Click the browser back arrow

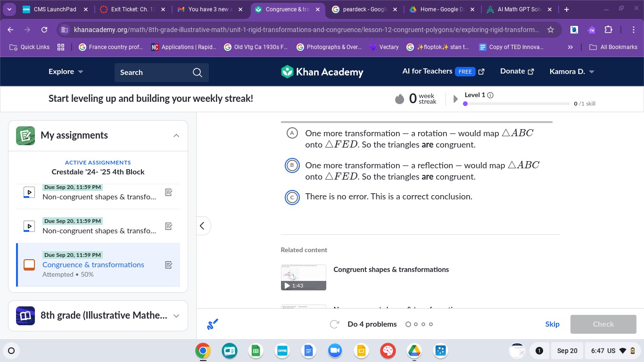(11, 29)
